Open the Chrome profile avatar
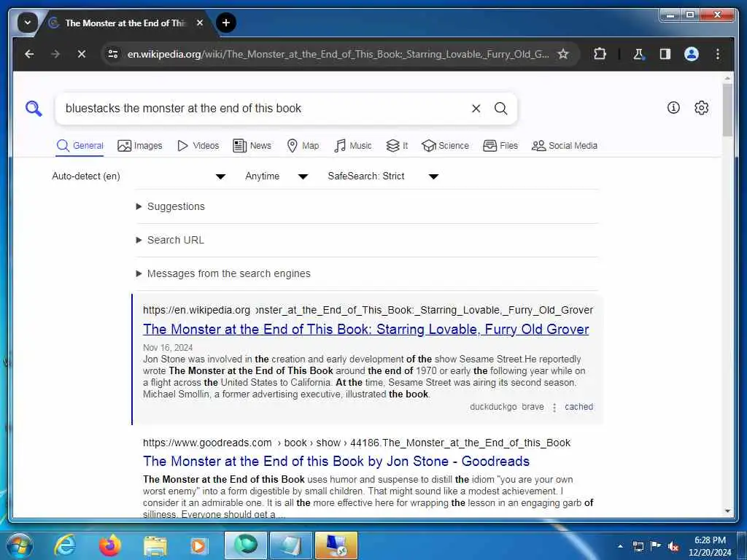Screen dimensions: 747x560 click(x=692, y=54)
